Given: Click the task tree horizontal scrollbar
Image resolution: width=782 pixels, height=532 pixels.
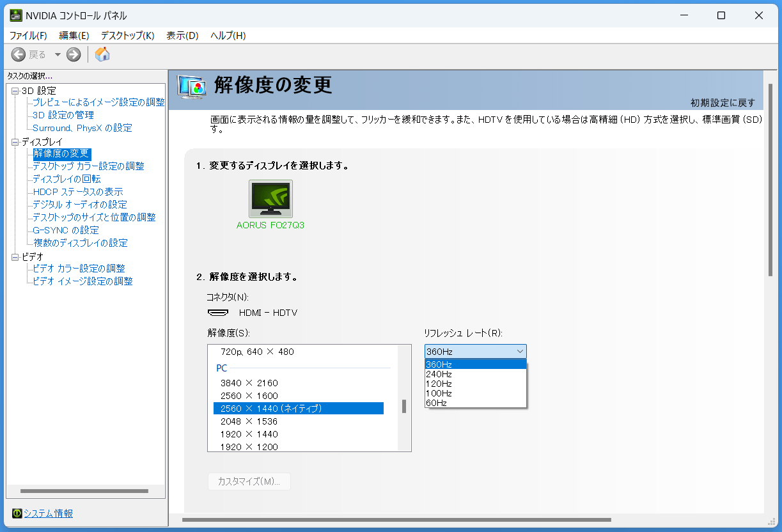Looking at the screenshot, I should pos(86,491).
